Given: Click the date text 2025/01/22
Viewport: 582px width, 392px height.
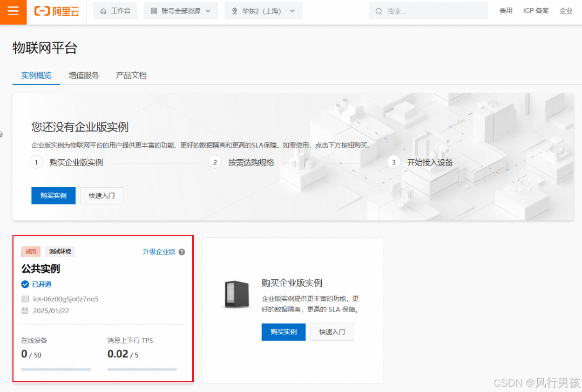Looking at the screenshot, I should pos(51,311).
